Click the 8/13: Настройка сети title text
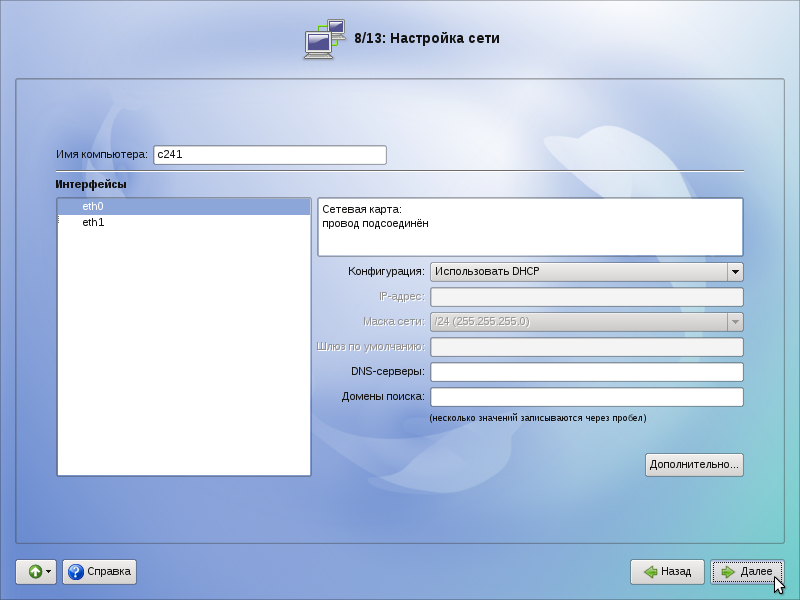The image size is (800, 600). (x=427, y=39)
